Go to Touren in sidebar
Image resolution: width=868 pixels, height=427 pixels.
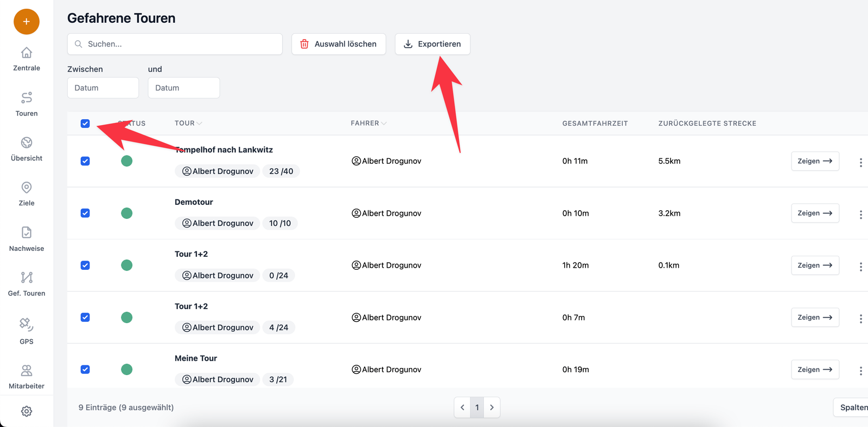coord(27,104)
